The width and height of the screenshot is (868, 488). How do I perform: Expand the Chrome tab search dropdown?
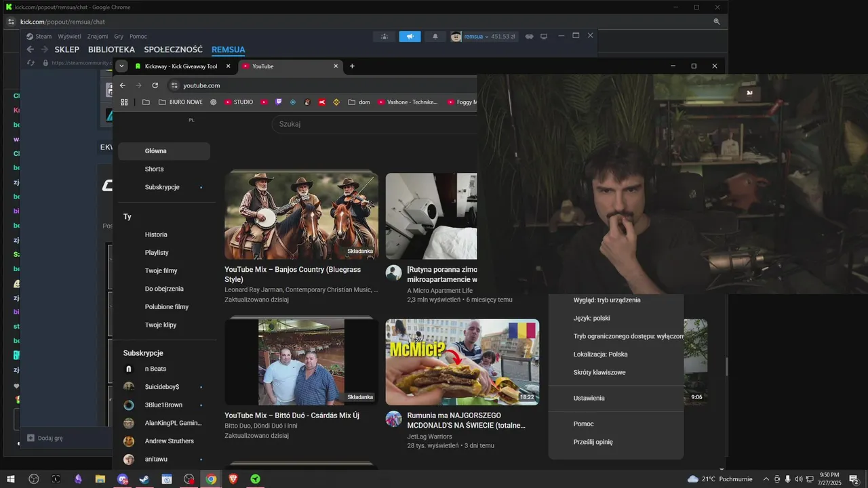[x=121, y=66]
